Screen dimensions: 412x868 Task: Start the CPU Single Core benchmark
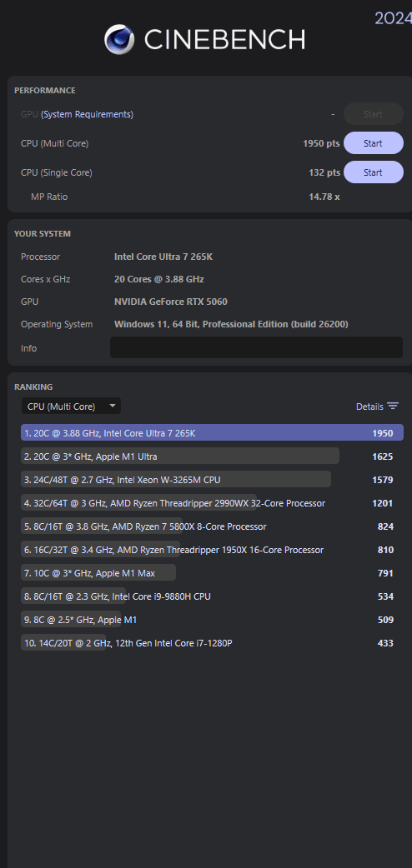click(x=373, y=172)
